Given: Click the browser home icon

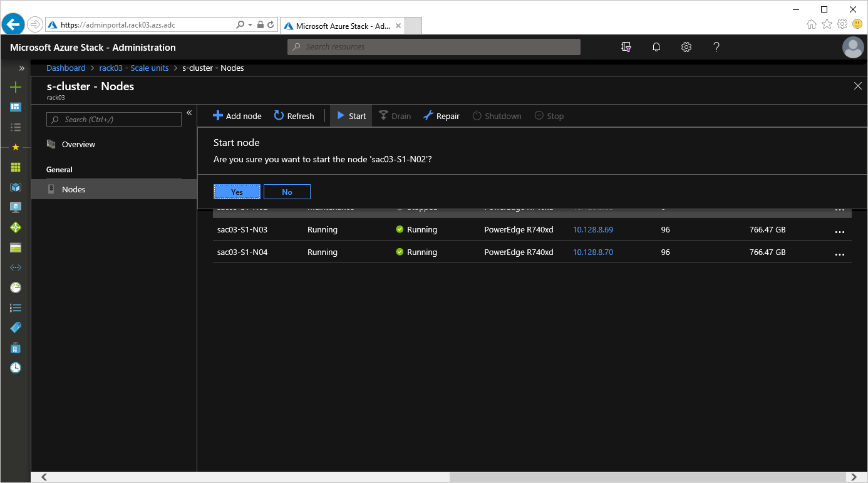Looking at the screenshot, I should click(812, 24).
